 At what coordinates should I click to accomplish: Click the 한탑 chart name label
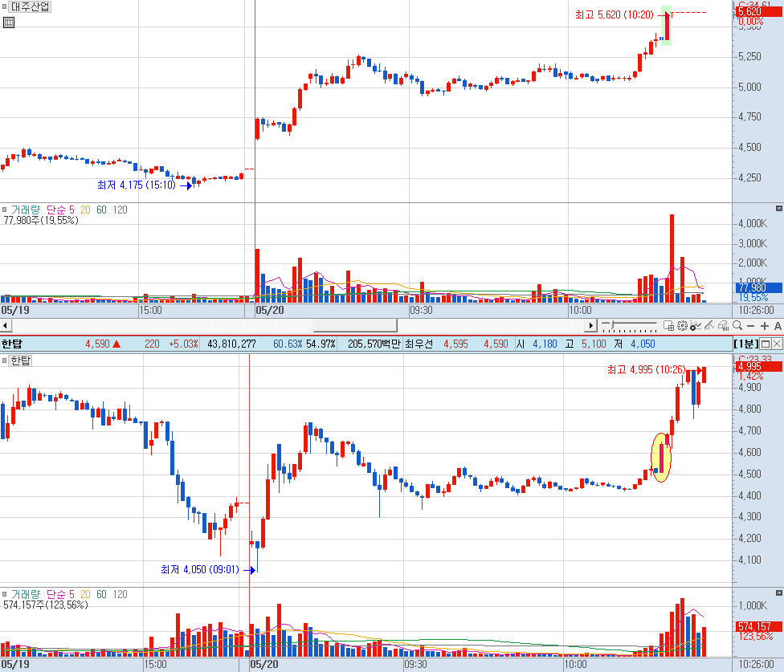coord(21,360)
